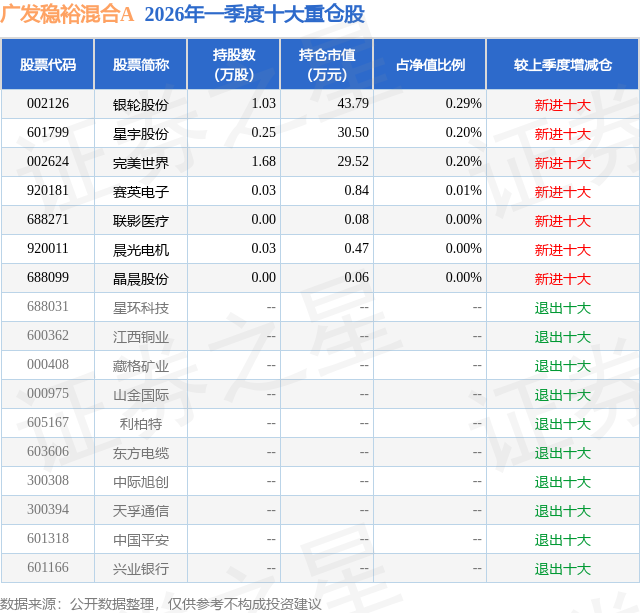The height and width of the screenshot is (613, 640).
Task: Open the 兴业银行 stock name
Action: coord(141,569)
